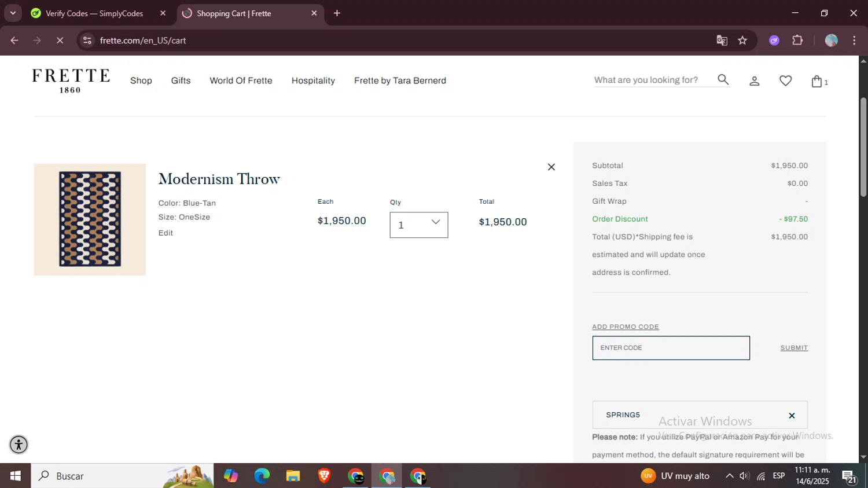Show hidden system tray icons
The image size is (868, 488).
(730, 476)
